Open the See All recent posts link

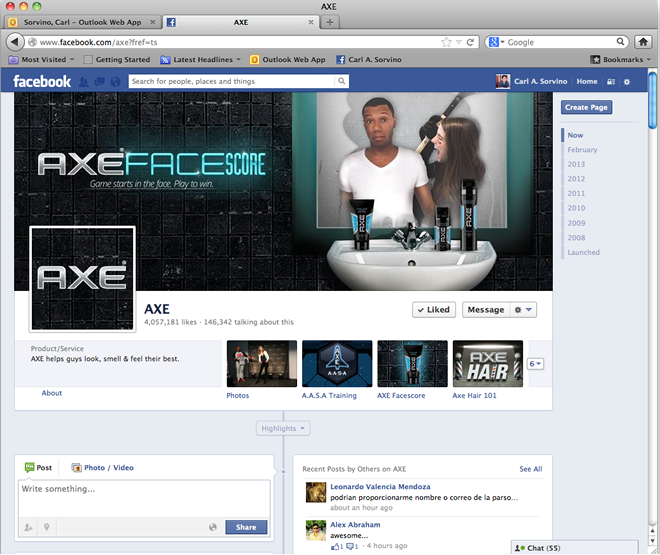click(530, 468)
